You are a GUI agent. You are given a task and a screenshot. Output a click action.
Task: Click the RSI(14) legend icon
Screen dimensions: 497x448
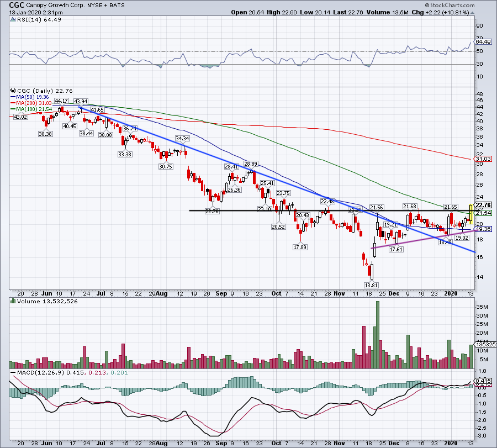click(x=13, y=20)
